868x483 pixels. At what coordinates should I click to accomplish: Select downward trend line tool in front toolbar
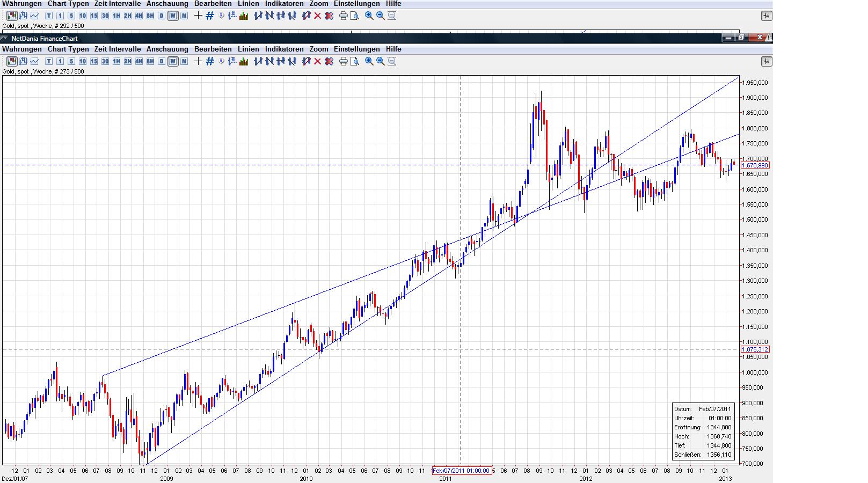click(x=269, y=61)
